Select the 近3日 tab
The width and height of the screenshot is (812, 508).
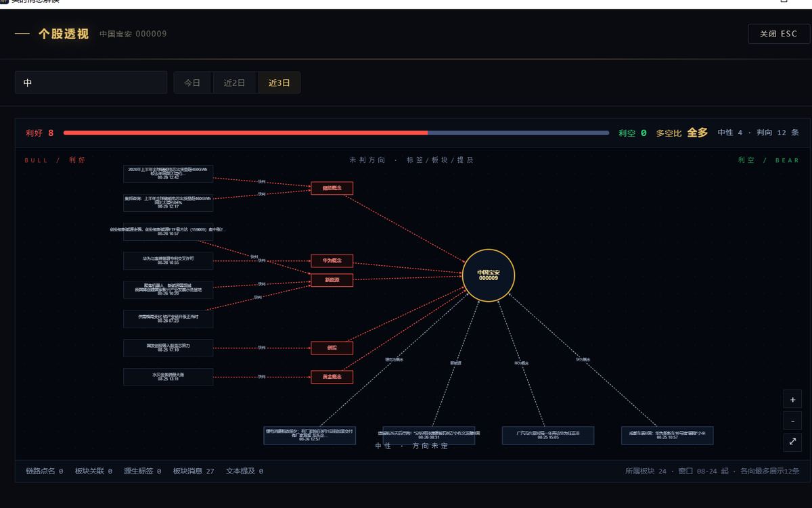[279, 83]
